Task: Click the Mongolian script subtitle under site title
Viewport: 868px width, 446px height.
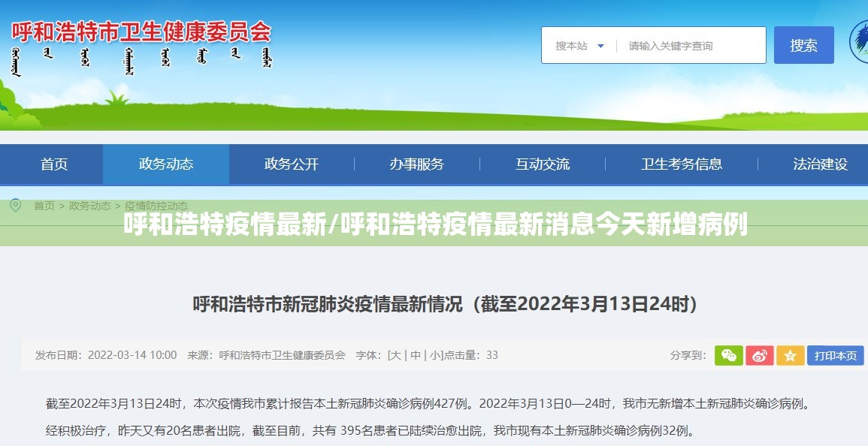Action: (x=142, y=62)
